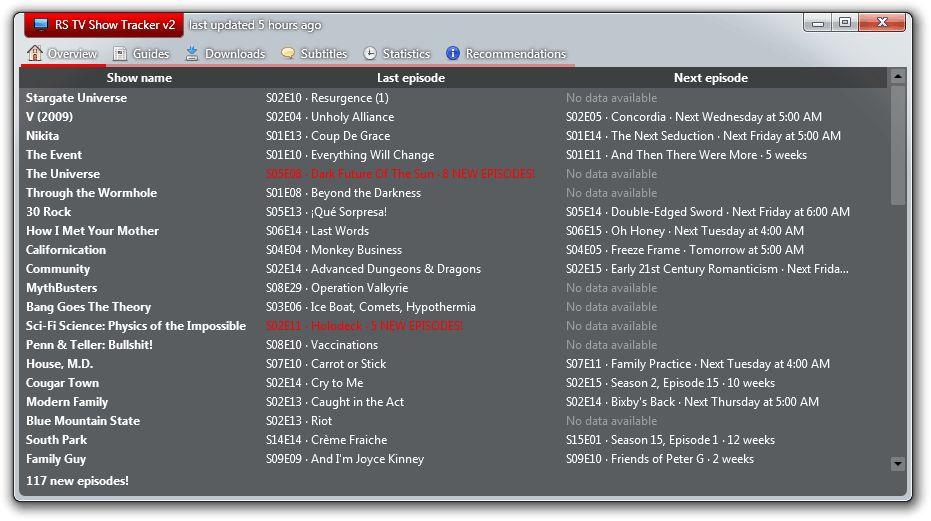The height and width of the screenshot is (521, 931).
Task: Sort by Last episode column header
Action: pyautogui.click(x=410, y=78)
